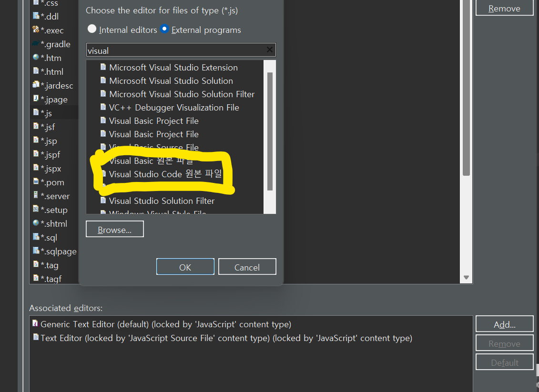Image resolution: width=539 pixels, height=392 pixels.
Task: Select *.ddl file type
Action: pyautogui.click(x=50, y=17)
